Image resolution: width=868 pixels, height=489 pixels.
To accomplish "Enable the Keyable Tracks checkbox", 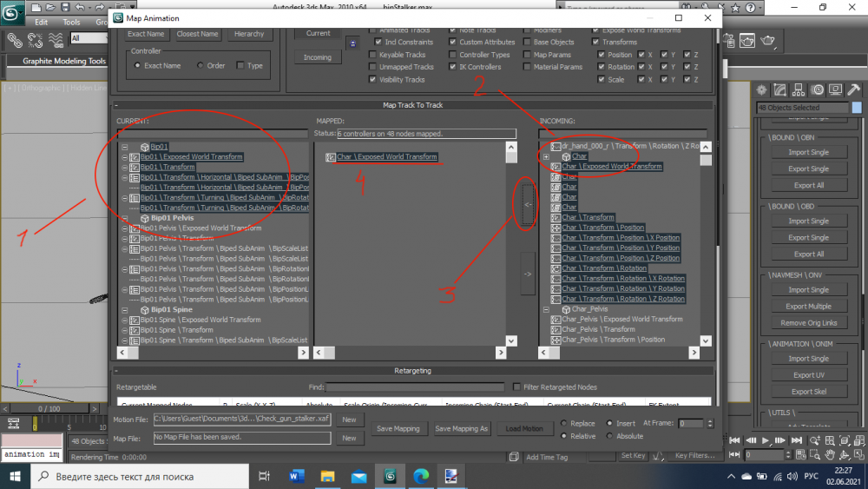I will [372, 55].
